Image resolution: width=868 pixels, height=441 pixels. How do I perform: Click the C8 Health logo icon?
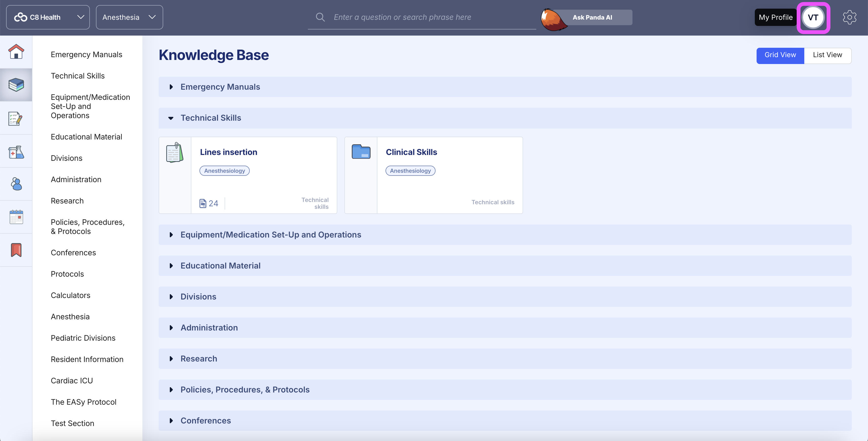coord(21,17)
